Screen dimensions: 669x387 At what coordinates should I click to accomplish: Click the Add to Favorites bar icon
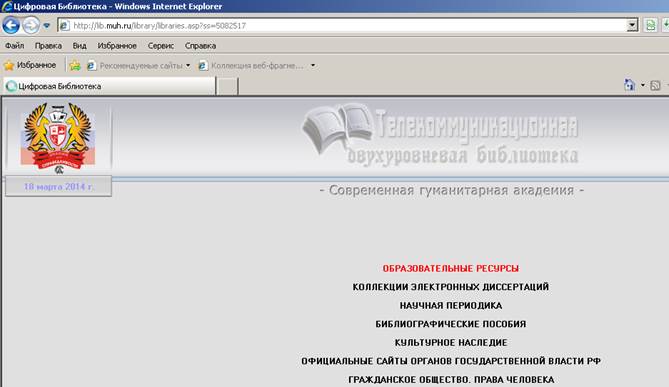pos(75,65)
